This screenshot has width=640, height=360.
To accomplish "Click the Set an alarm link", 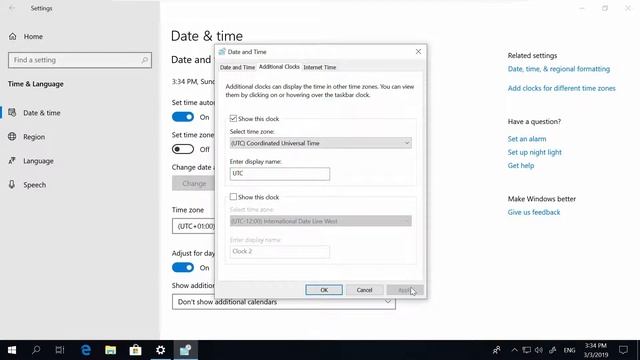I will (x=527, y=139).
